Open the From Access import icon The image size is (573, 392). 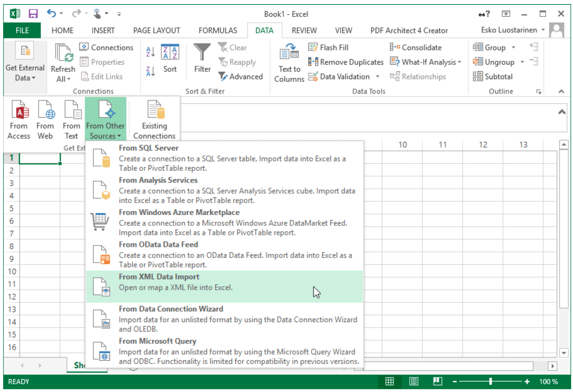(x=19, y=119)
